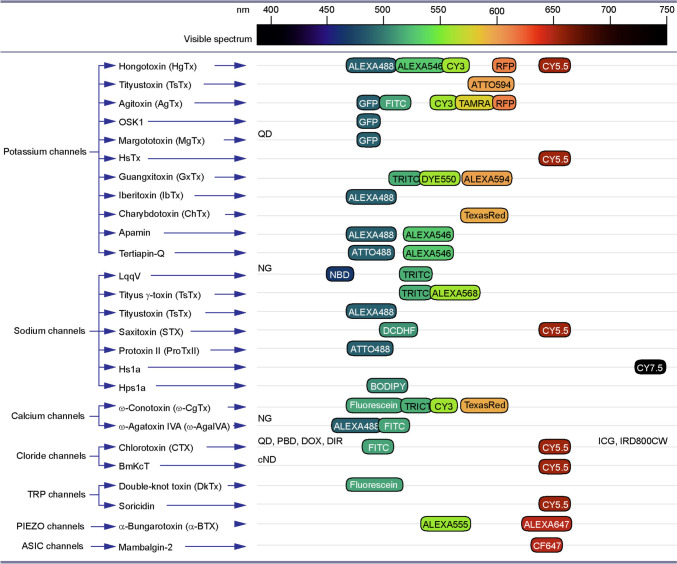Click the "ω-Conotoxin (ω-CgTx)" label

point(165,408)
